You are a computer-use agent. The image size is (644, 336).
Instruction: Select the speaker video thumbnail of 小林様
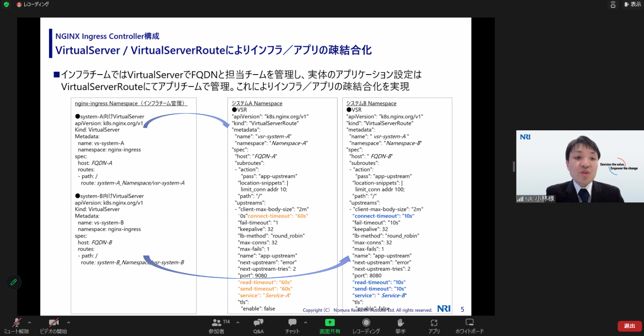pyautogui.click(x=580, y=166)
